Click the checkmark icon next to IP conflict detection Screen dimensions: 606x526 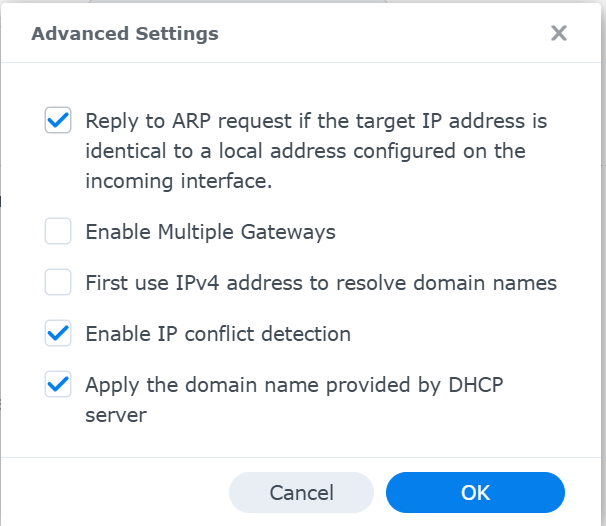[x=58, y=334]
